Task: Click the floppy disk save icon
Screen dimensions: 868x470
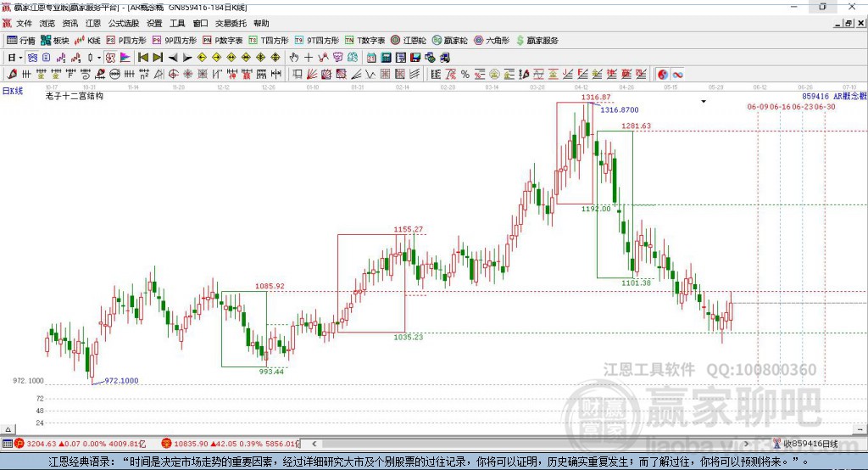Action: click(x=415, y=58)
